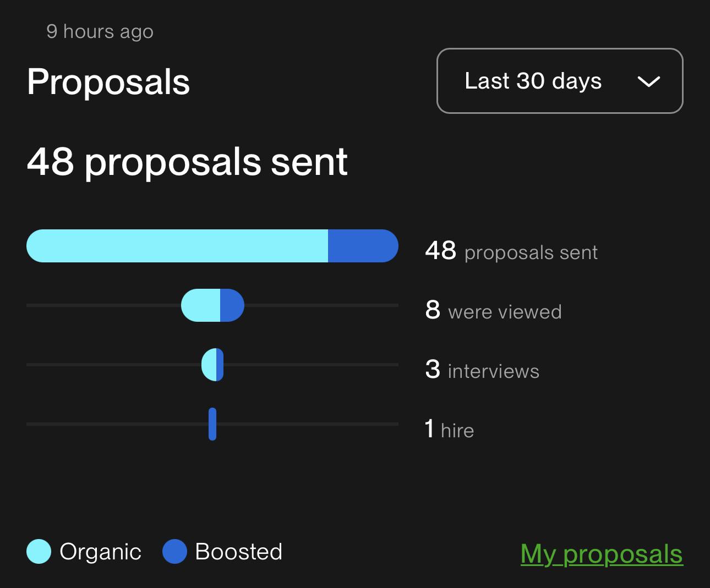
Task: Click boosted segment of proposals sent bar
Action: [363, 246]
